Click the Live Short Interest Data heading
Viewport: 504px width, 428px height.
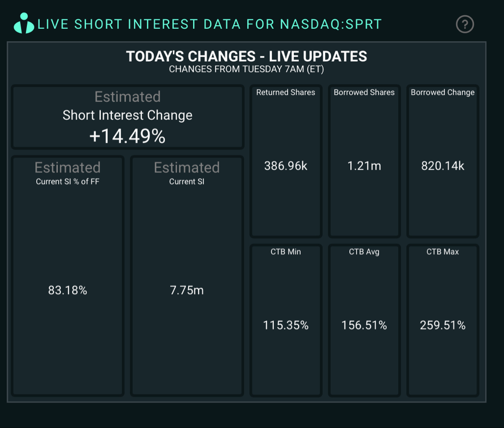pyautogui.click(x=210, y=25)
